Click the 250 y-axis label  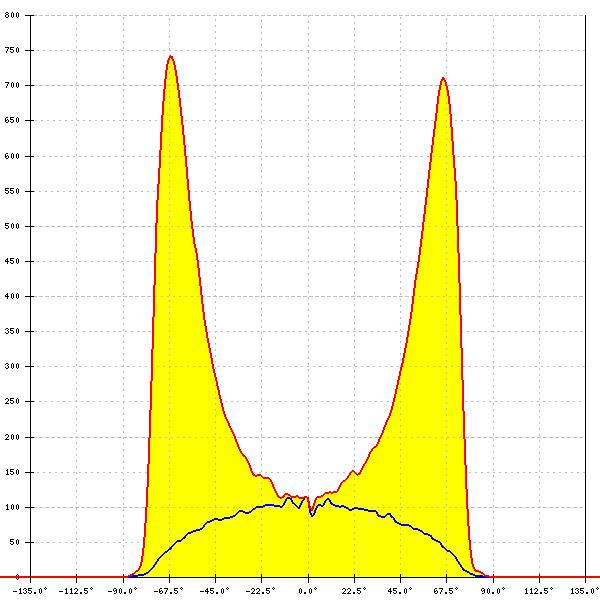12,401
